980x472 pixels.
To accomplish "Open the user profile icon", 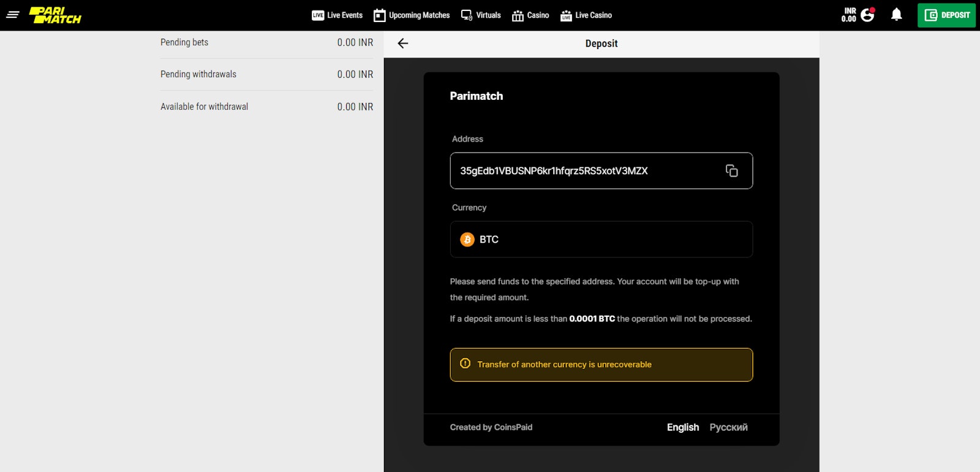I will pyautogui.click(x=867, y=15).
